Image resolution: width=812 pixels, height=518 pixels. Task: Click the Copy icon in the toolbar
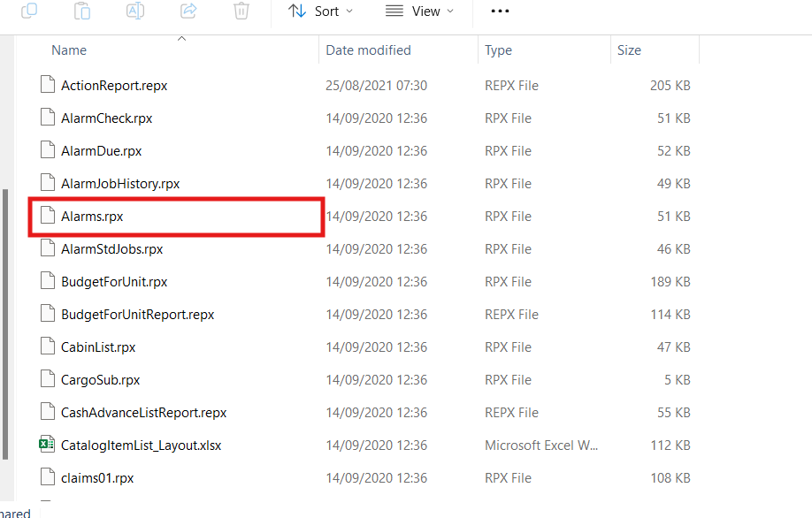(x=29, y=11)
